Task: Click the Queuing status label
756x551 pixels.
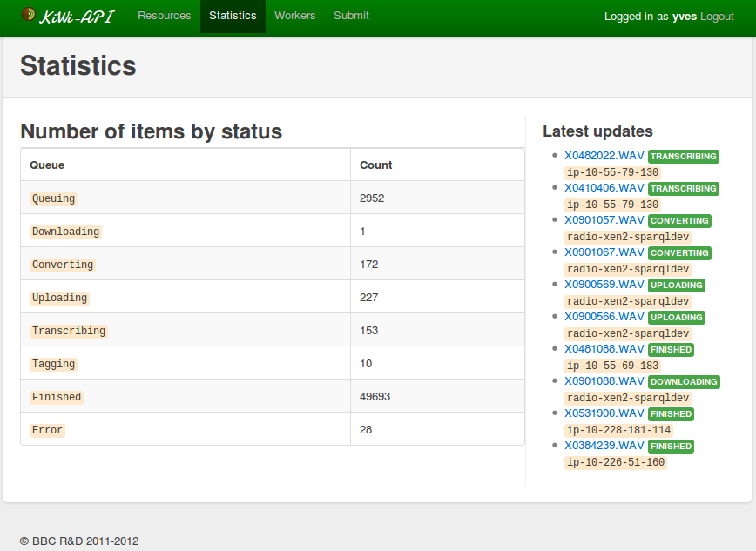Action: (53, 198)
